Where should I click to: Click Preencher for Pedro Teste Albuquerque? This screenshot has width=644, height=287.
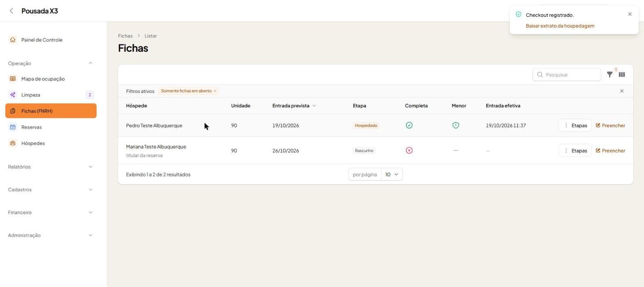(610, 125)
